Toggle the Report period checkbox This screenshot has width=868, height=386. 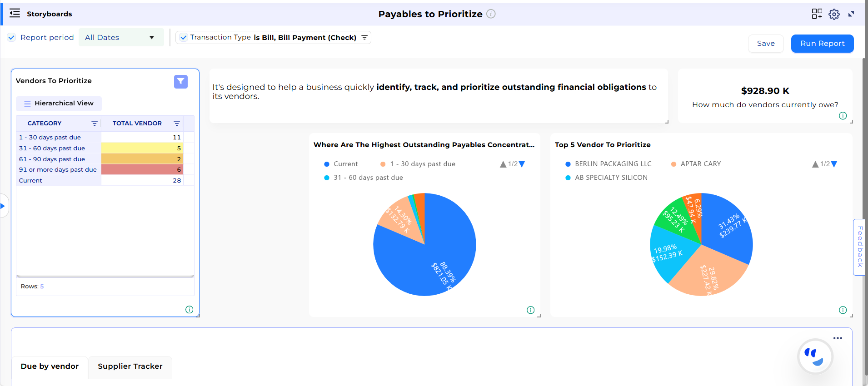(x=12, y=38)
